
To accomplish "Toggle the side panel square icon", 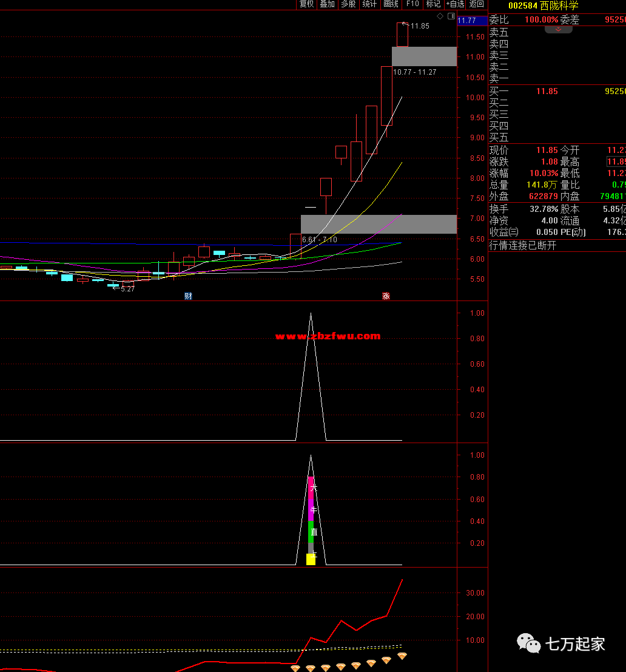I will click(x=451, y=16).
